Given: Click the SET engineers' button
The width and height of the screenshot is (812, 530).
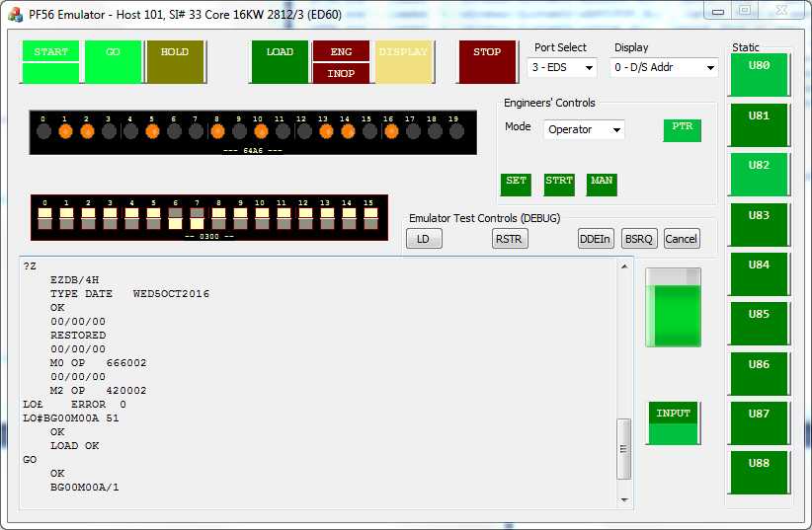Looking at the screenshot, I should [516, 185].
